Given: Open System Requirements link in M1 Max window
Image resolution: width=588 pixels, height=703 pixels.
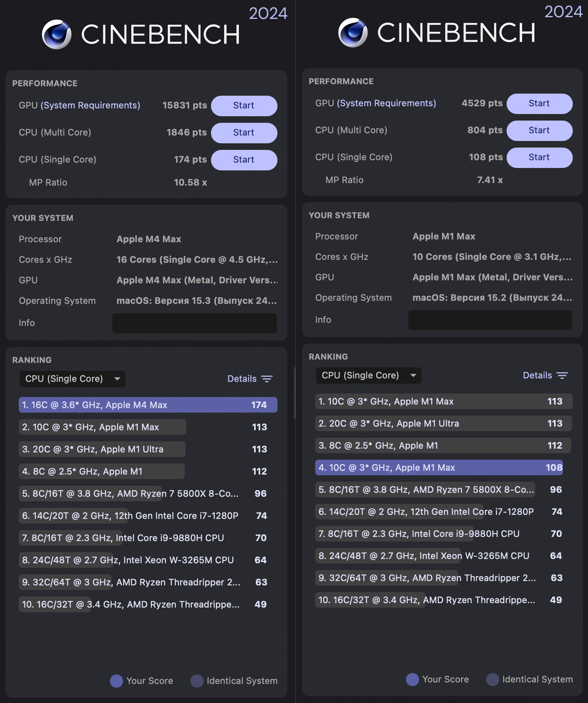Looking at the screenshot, I should tap(386, 103).
